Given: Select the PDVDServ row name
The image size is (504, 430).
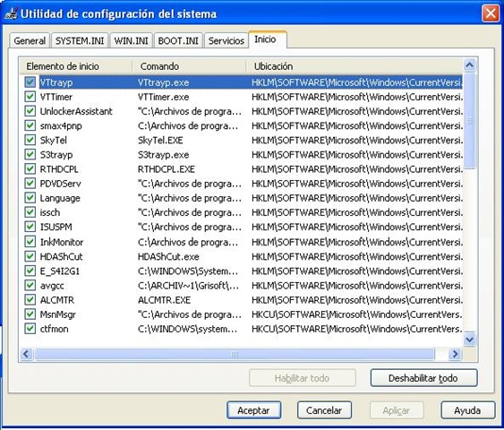Looking at the screenshot, I should click(61, 184).
